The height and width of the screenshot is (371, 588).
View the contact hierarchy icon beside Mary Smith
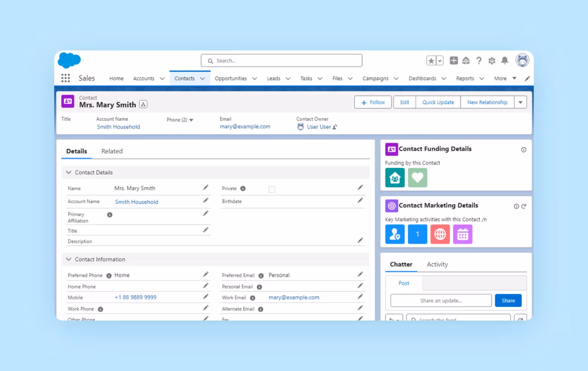coord(143,105)
